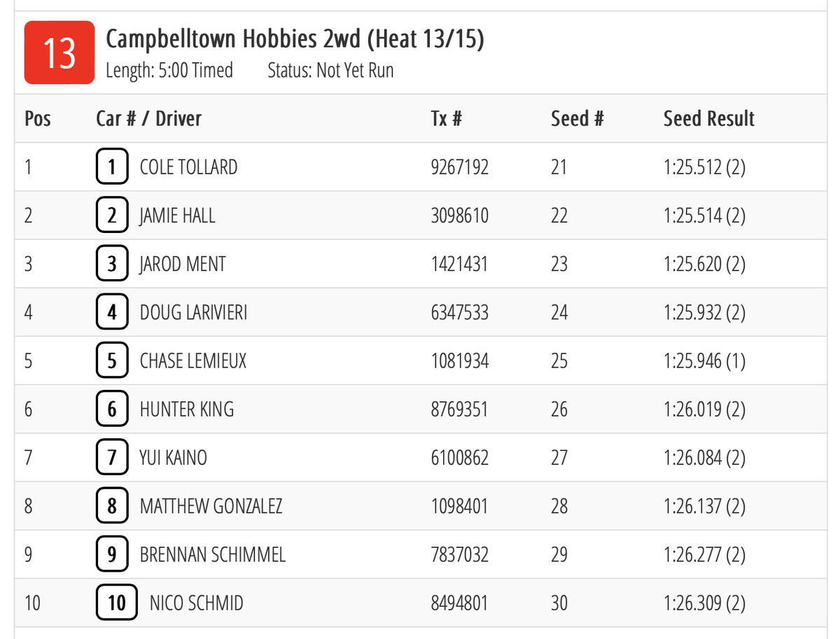This screenshot has height=639, width=840.
Task: Click the Seed # column header
Action: pyautogui.click(x=577, y=119)
